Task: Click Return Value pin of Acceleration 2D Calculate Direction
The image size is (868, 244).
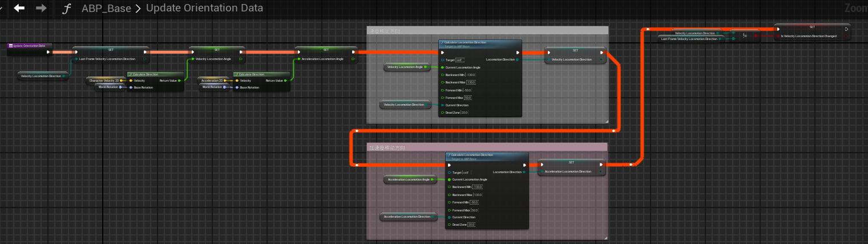Action: pos(285,81)
